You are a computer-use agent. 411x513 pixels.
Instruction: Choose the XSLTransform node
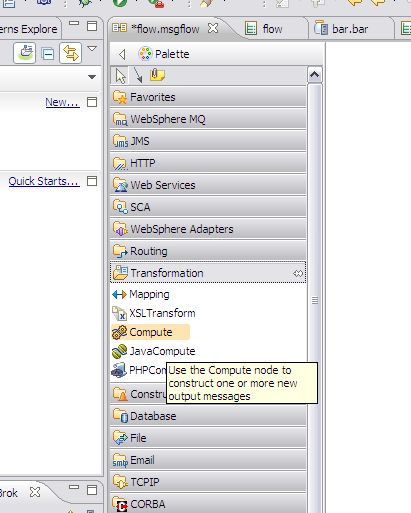[154, 313]
